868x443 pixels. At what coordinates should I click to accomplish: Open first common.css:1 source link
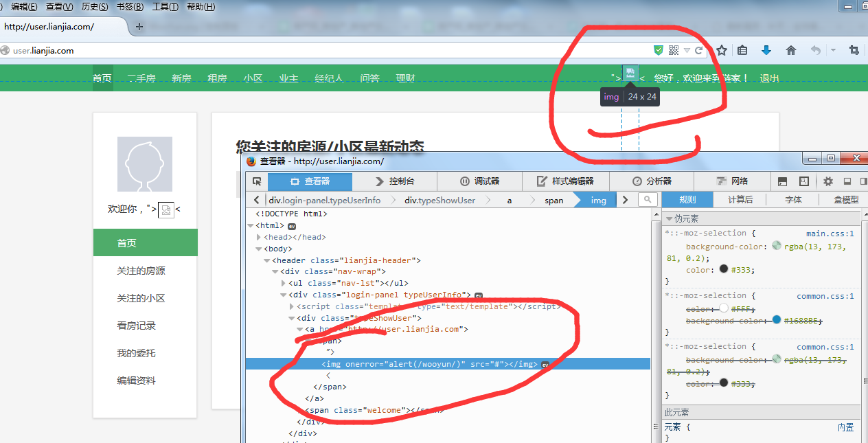(825, 296)
